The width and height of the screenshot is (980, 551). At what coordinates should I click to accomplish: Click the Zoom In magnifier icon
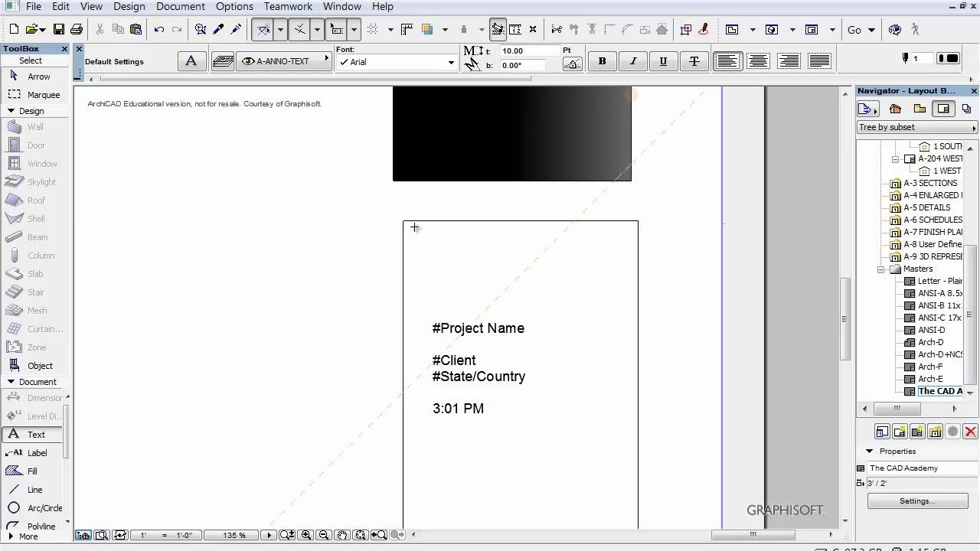[x=306, y=536]
